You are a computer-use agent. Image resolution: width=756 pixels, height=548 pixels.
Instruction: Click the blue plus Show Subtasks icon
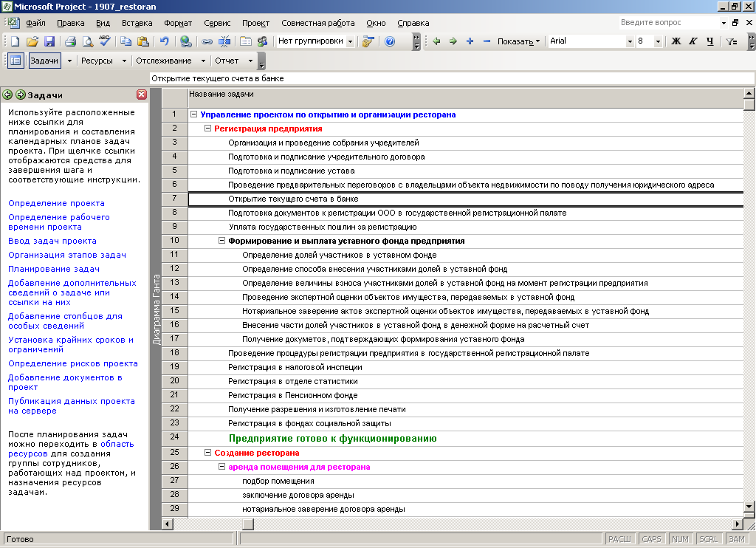[470, 41]
